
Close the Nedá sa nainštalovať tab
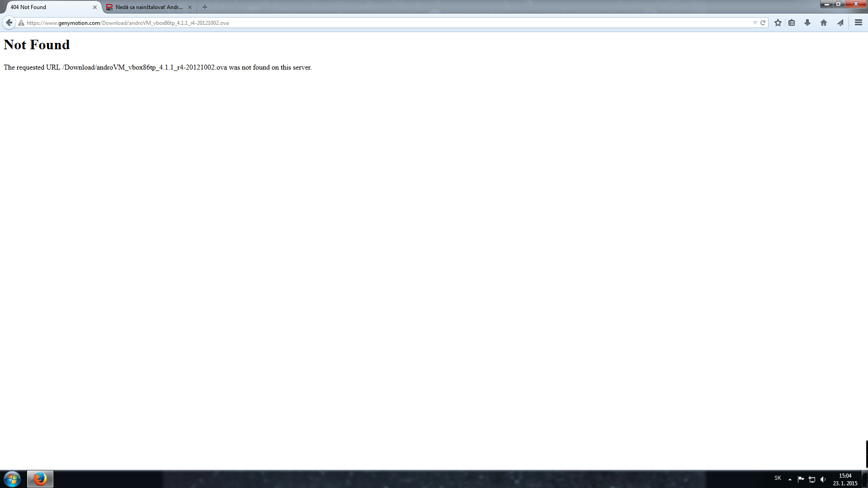[190, 7]
